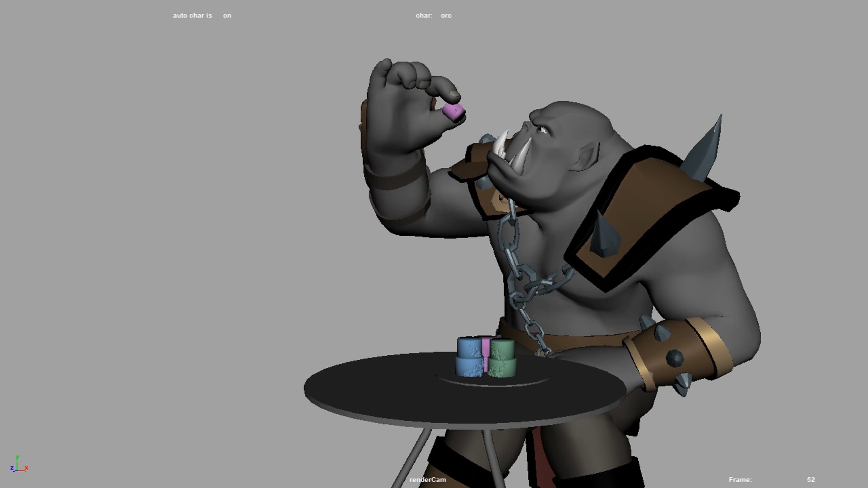
Task: Click the 'auto char is' HUD label
Action: [192, 16]
